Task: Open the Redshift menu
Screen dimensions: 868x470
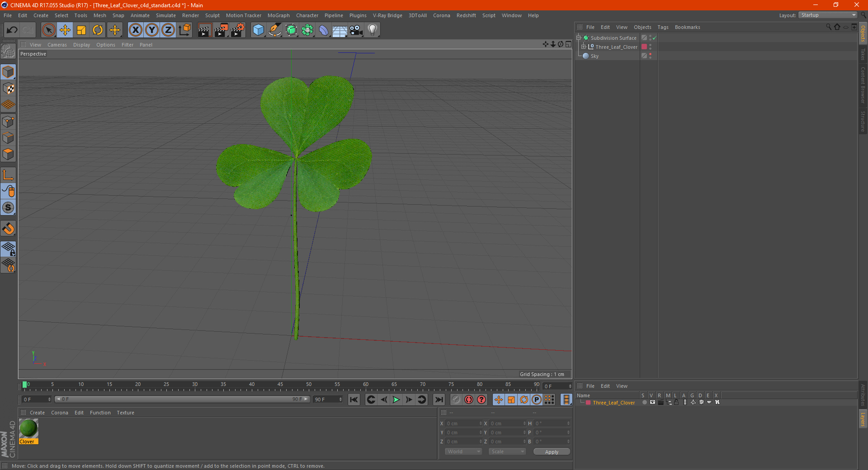Action: [466, 15]
